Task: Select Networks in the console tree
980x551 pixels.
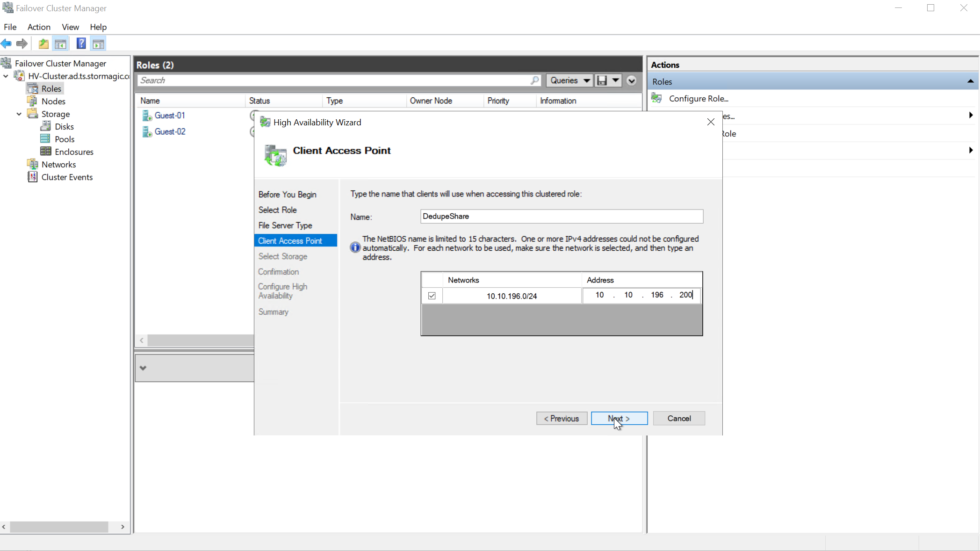Action: coord(58,164)
